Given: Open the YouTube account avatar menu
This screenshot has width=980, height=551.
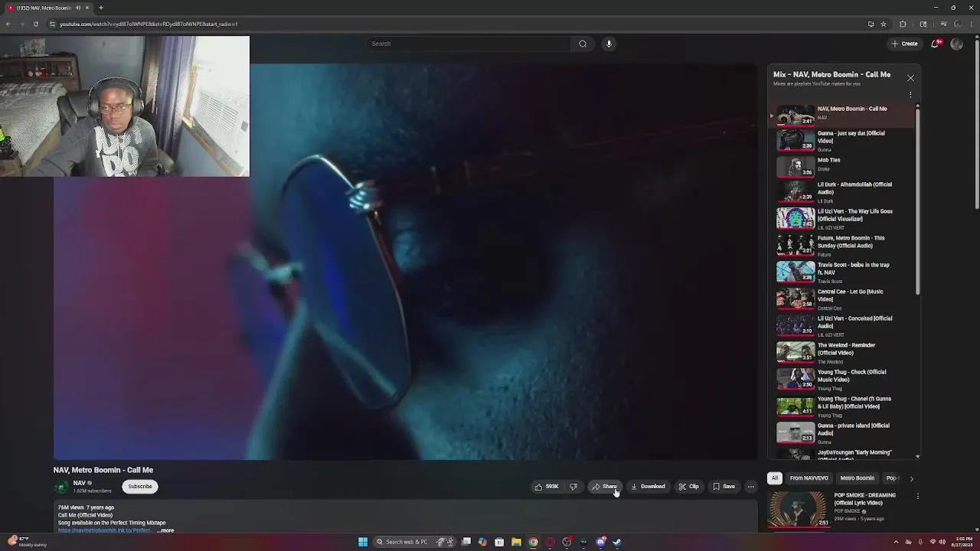Looking at the screenshot, I should (x=956, y=44).
